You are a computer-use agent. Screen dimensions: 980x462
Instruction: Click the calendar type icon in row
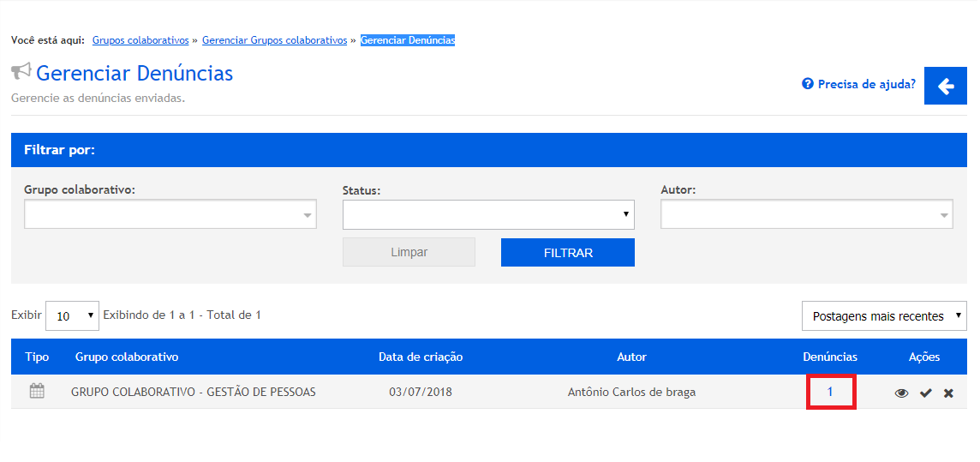37,392
